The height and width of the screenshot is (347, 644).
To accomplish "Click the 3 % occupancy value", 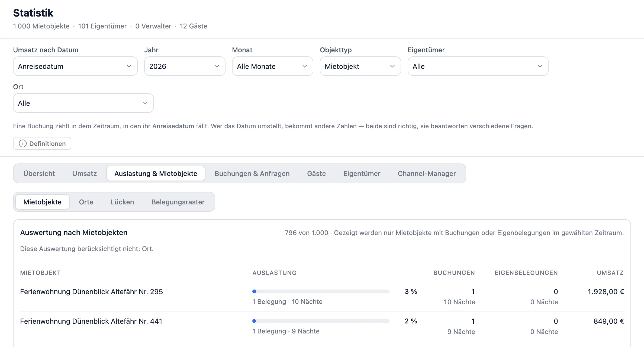I will (x=411, y=292).
